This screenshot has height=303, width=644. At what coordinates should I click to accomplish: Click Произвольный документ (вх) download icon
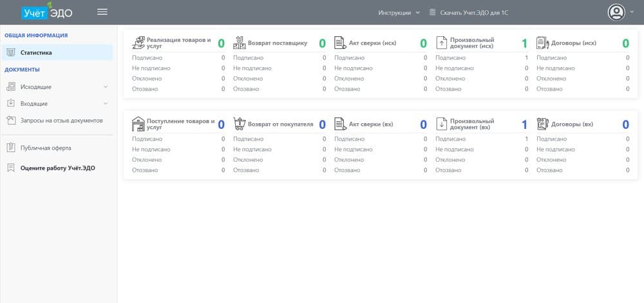[x=441, y=124]
